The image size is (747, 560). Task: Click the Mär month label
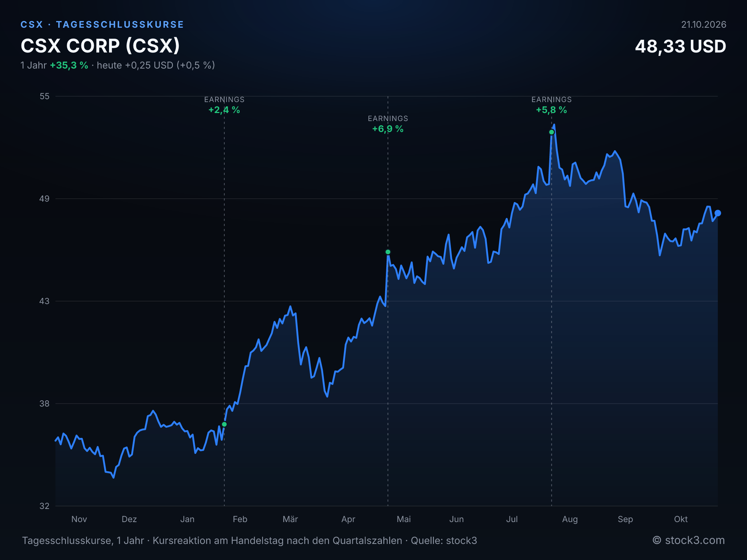290,519
